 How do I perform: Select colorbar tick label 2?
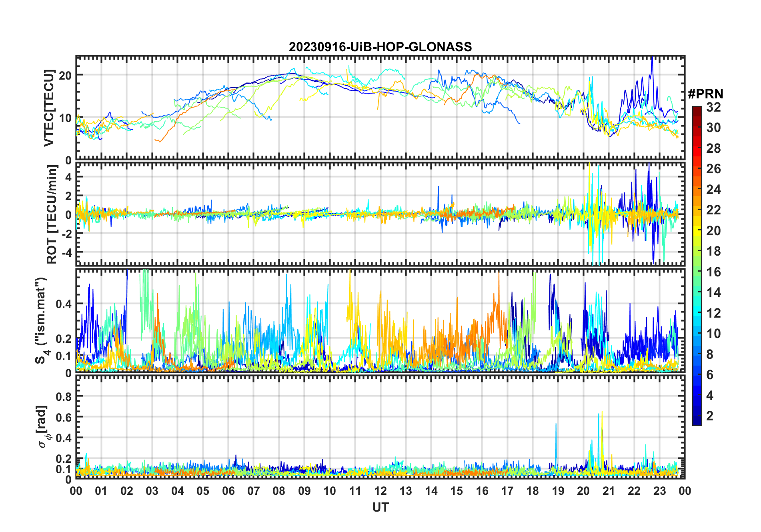point(709,416)
